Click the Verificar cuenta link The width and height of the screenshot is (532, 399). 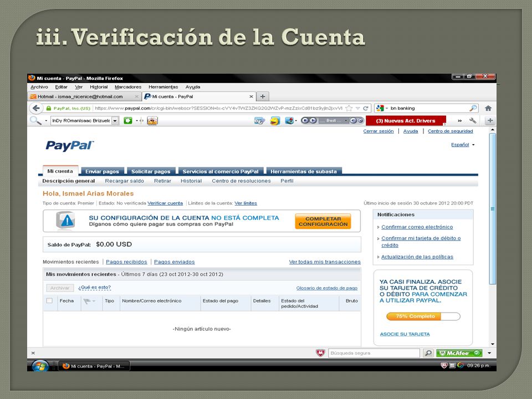pos(165,203)
